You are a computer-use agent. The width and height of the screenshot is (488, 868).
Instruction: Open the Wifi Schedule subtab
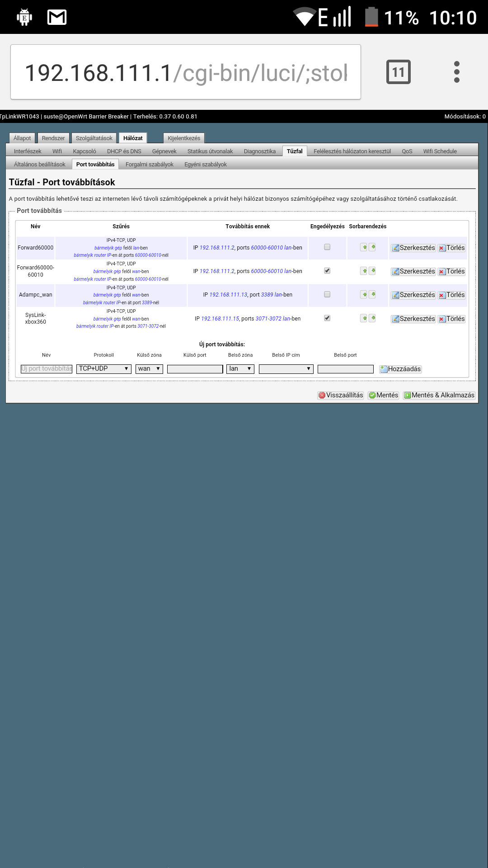click(x=440, y=151)
